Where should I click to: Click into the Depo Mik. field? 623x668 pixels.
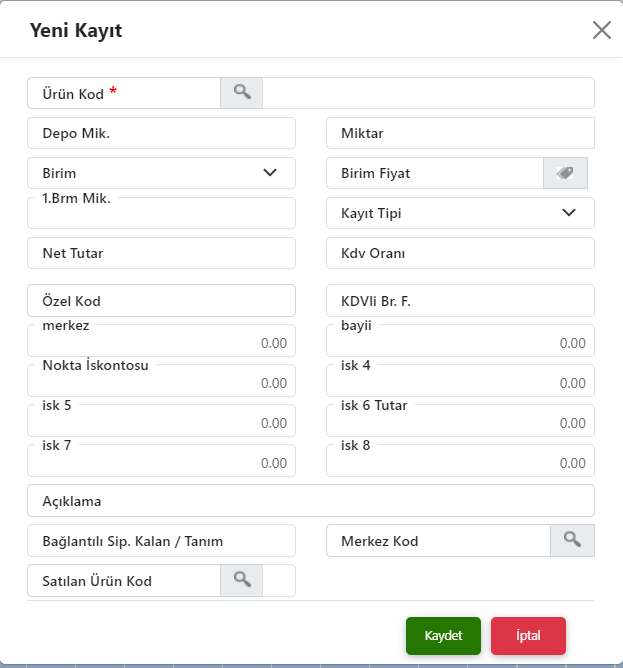[x=162, y=133]
